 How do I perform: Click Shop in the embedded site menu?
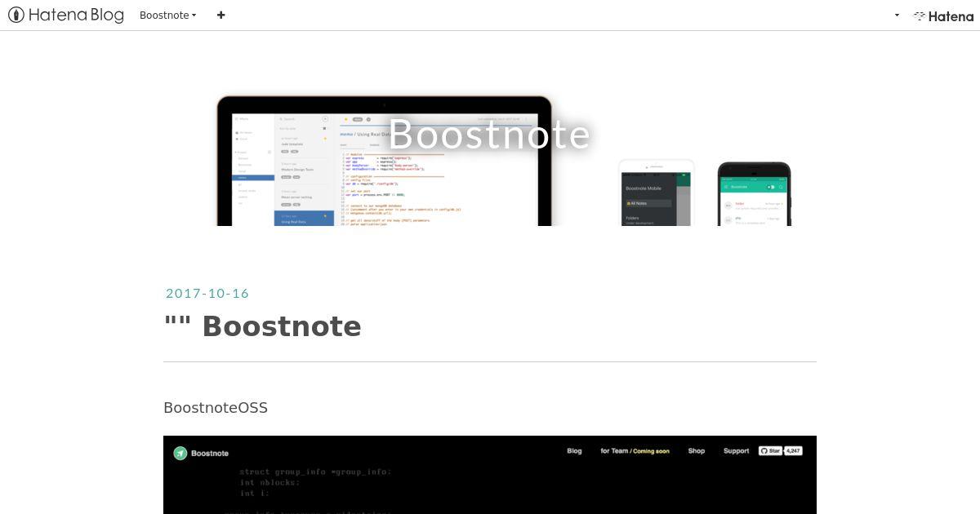[696, 450]
